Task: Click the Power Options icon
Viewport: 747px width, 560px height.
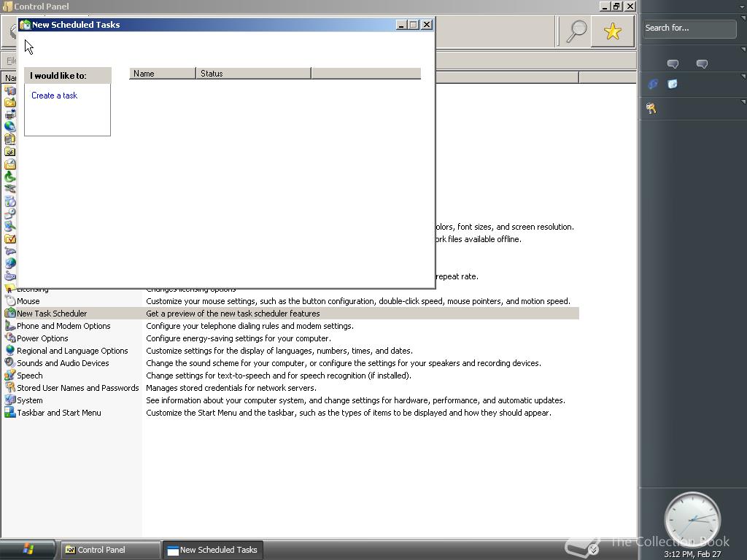Action: coord(10,338)
